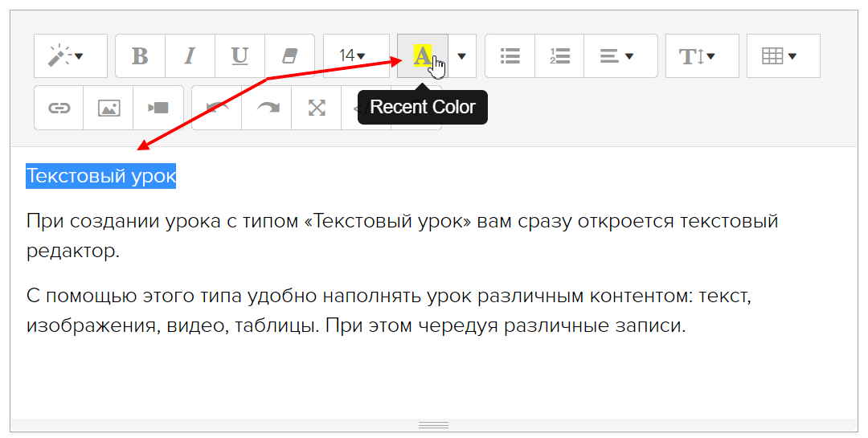Toggle italic formatting
The image size is (868, 438).
point(190,56)
